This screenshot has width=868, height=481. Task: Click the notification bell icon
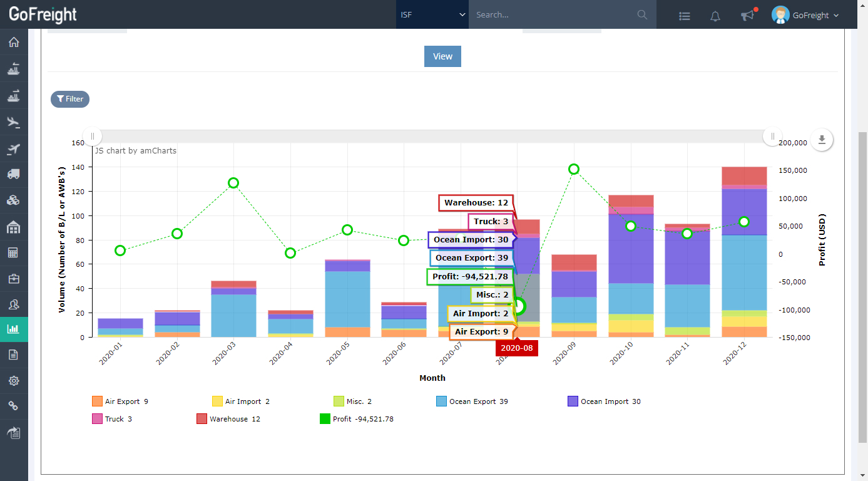tap(715, 16)
